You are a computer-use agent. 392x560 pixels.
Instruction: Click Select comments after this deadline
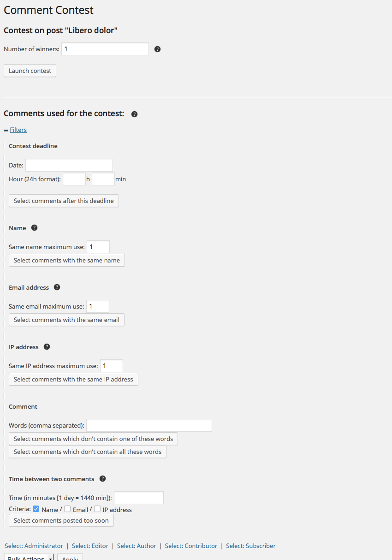click(64, 201)
